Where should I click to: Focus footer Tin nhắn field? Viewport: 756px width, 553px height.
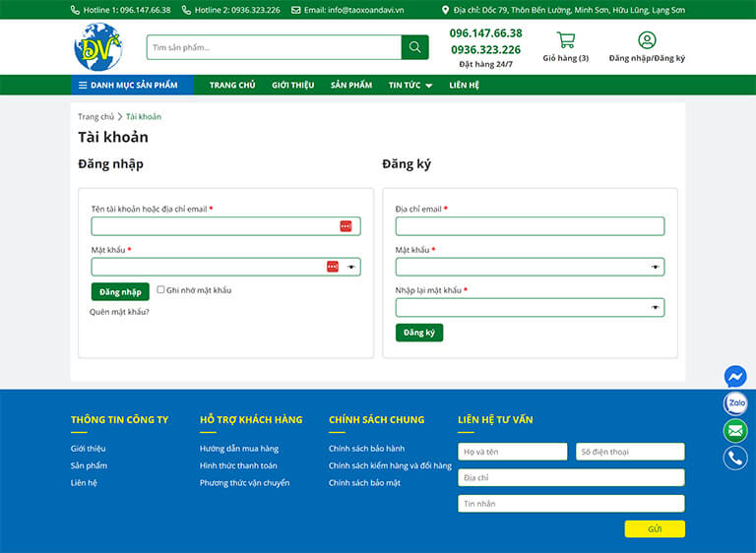pos(571,504)
